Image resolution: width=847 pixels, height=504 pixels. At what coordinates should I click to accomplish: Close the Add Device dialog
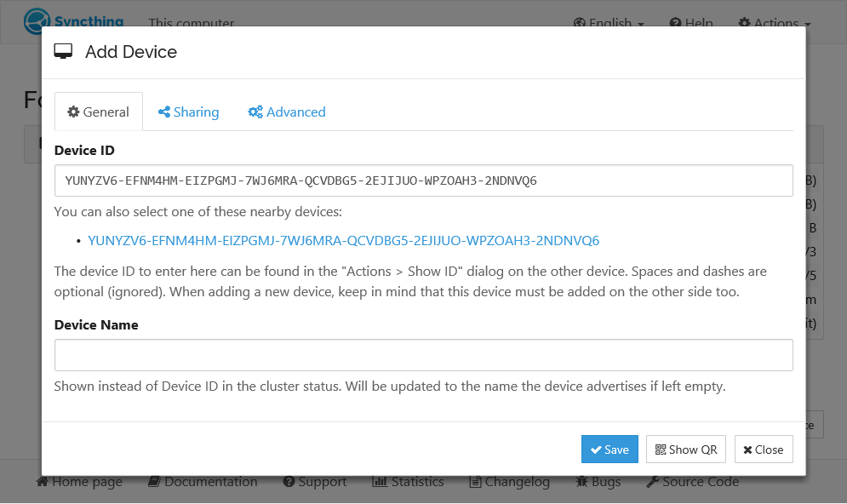click(764, 450)
